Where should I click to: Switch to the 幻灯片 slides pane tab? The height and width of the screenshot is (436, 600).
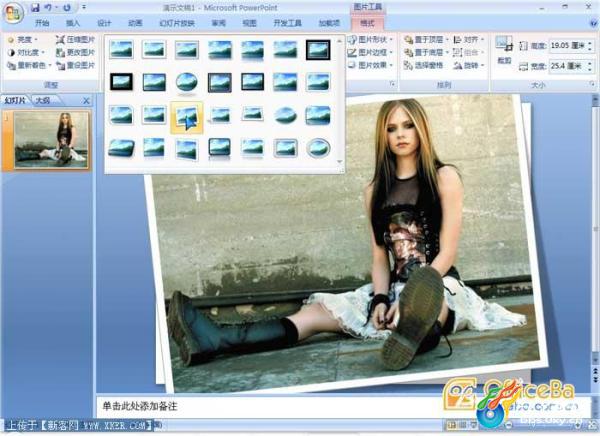point(15,100)
